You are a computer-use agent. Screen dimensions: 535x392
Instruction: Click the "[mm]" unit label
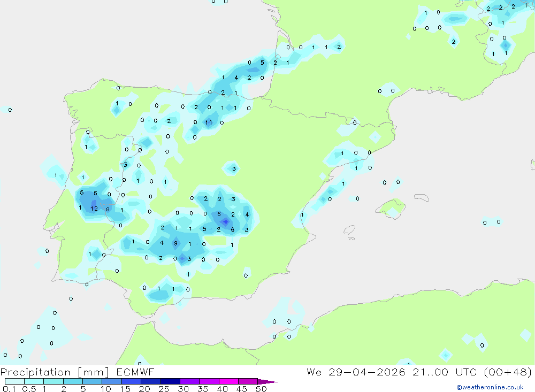click(94, 372)
